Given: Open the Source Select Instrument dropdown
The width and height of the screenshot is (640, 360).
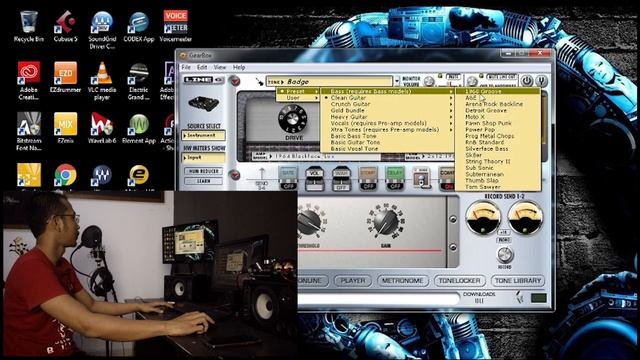Looking at the screenshot, I should 204,135.
